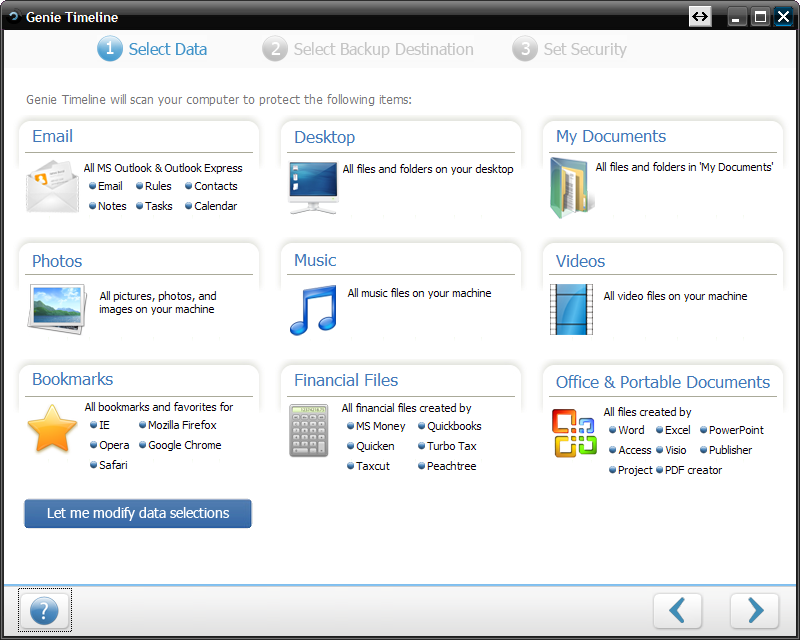Click the My Documents section heading
Viewport: 800px width, 640px height.
pos(611,136)
